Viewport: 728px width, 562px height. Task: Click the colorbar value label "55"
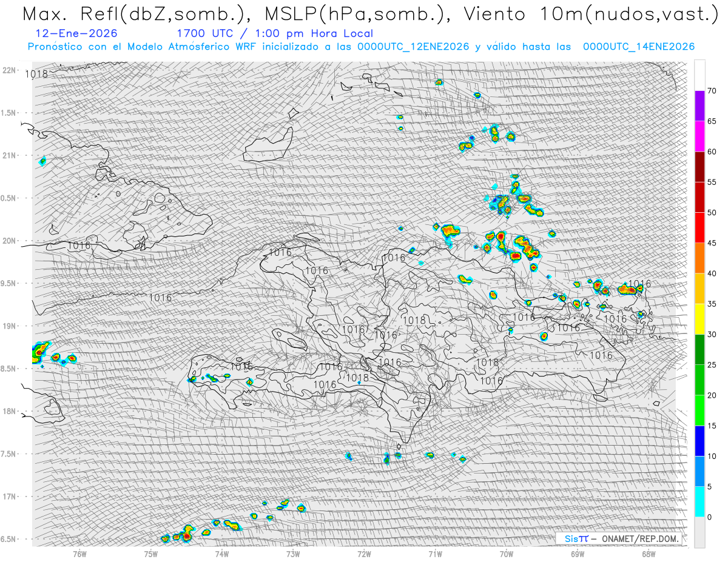[712, 182]
